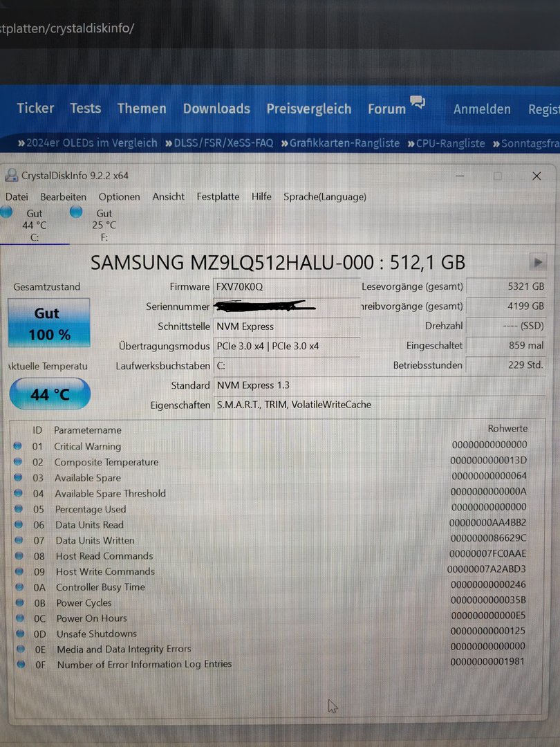Open the Optionen menu
This screenshot has height=747, width=560.
click(119, 196)
